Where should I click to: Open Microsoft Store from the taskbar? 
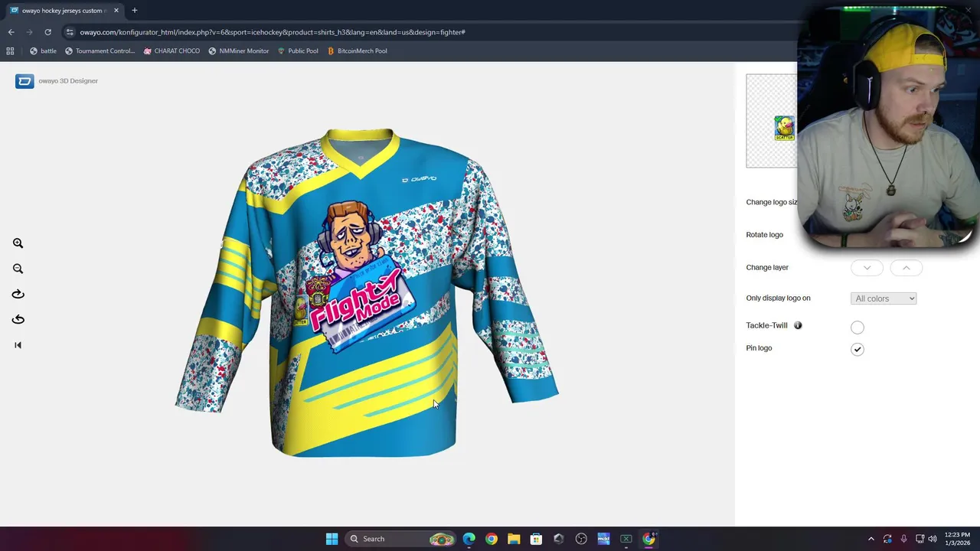[x=536, y=539]
